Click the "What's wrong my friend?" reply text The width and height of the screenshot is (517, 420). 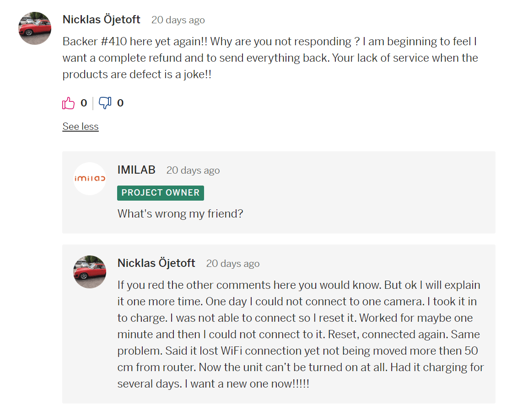pos(180,214)
